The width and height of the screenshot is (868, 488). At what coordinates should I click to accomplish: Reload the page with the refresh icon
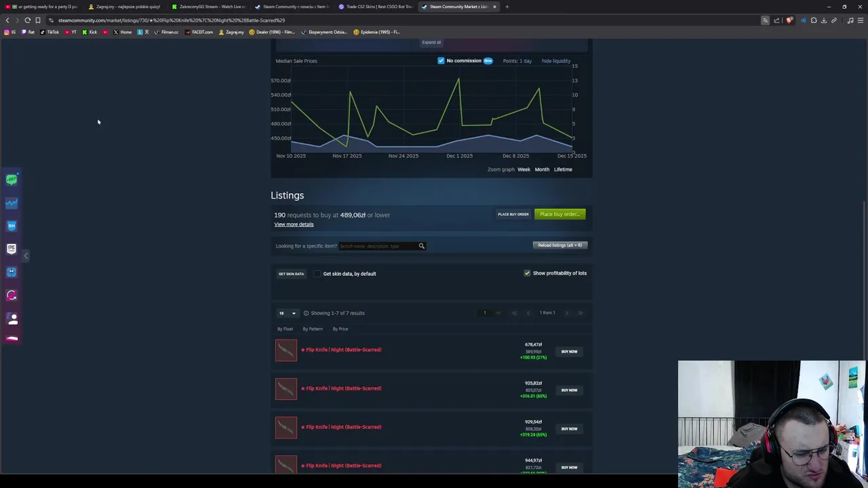(x=28, y=20)
